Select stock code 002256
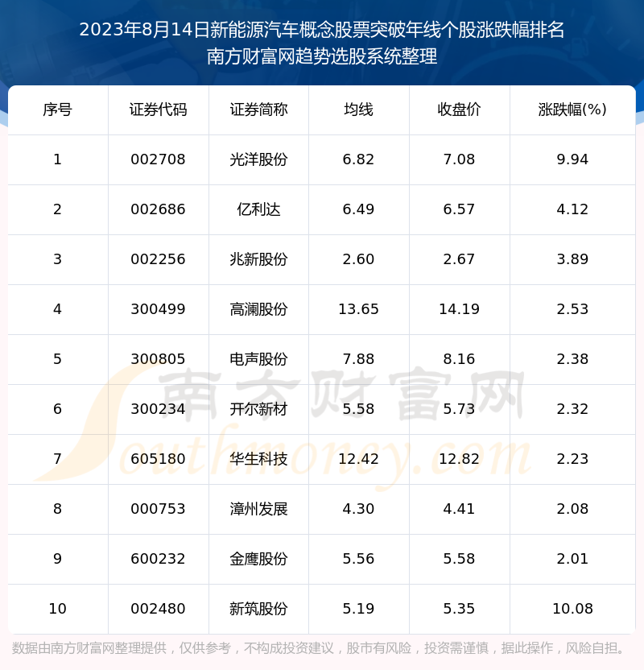Viewport: 644px width, 670px height. [158, 259]
